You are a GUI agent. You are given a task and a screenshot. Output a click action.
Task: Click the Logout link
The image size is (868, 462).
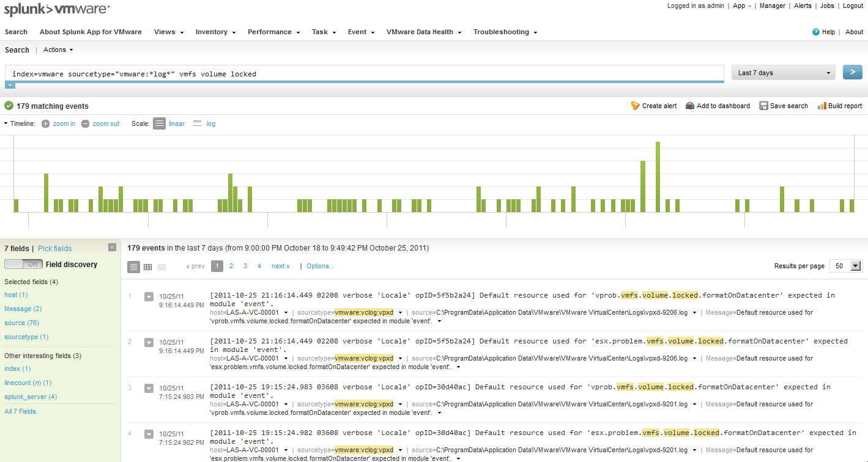click(x=853, y=5)
